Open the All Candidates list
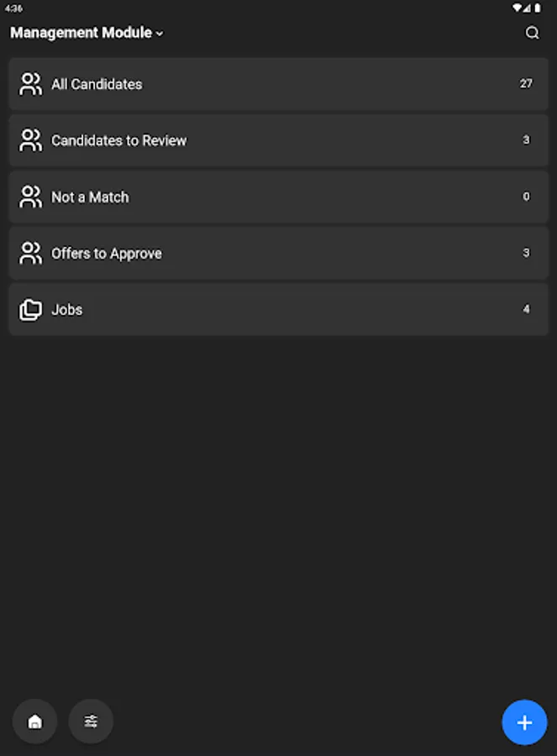 click(x=97, y=84)
